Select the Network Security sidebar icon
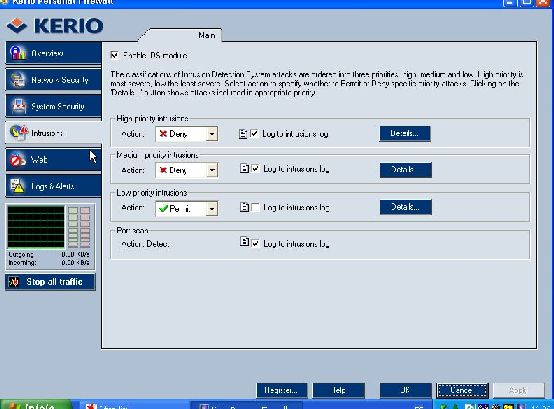The image size is (554, 409). pyautogui.click(x=18, y=80)
